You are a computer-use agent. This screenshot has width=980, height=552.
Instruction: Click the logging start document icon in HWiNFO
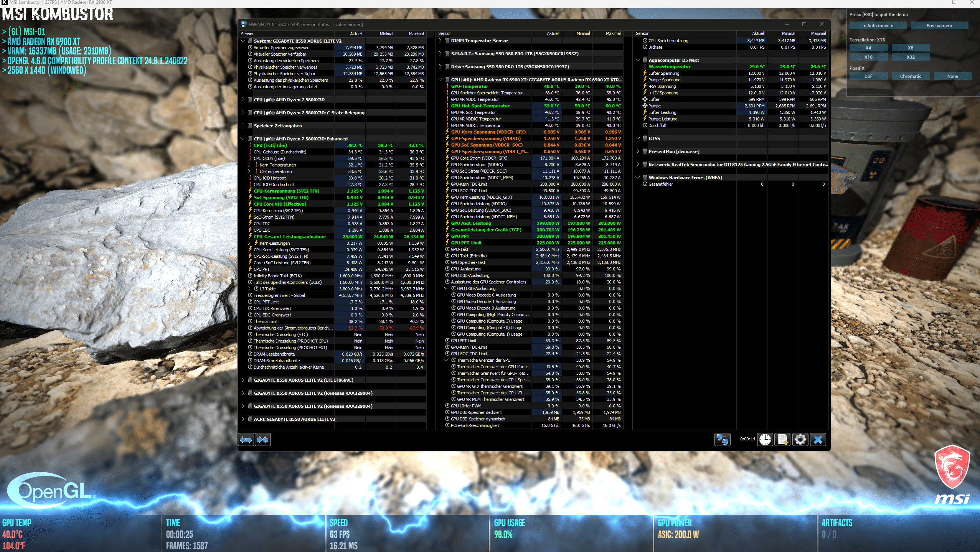click(x=783, y=440)
